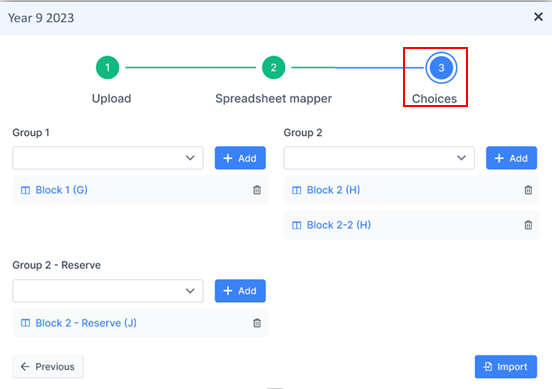Open the Block 2-2 (H) link
The width and height of the screenshot is (552, 389).
[339, 225]
